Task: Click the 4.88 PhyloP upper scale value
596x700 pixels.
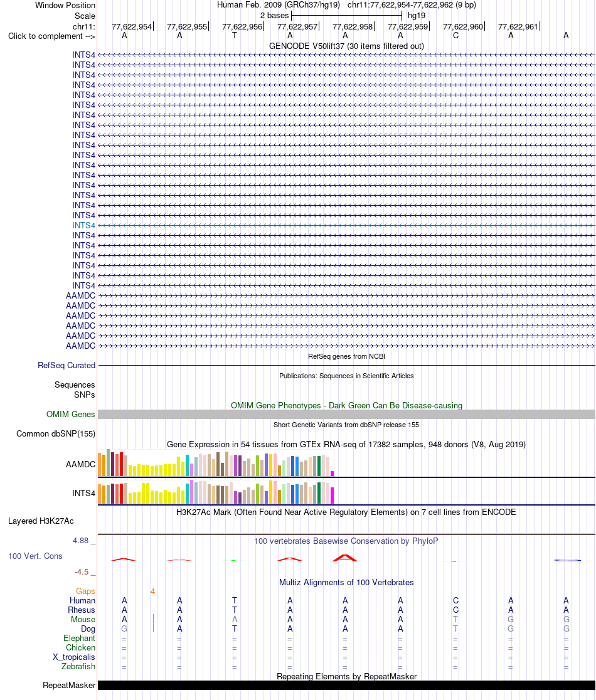Action: point(81,541)
